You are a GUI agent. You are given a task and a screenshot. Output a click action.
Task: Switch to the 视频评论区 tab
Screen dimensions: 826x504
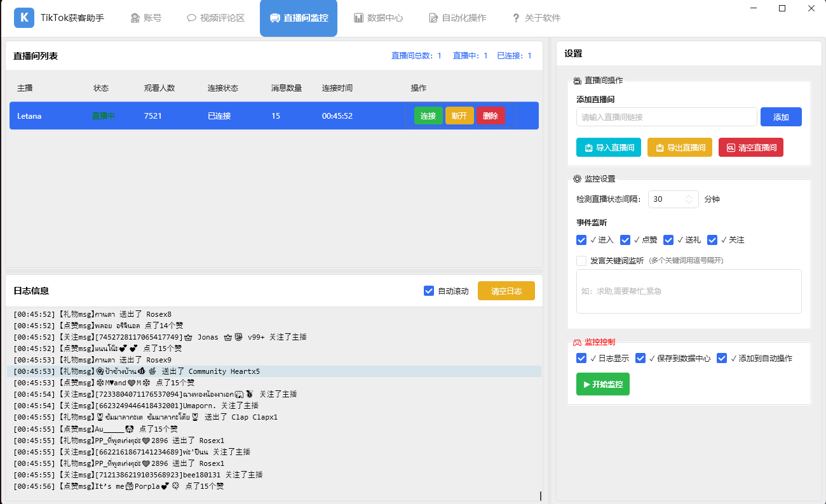pos(215,18)
